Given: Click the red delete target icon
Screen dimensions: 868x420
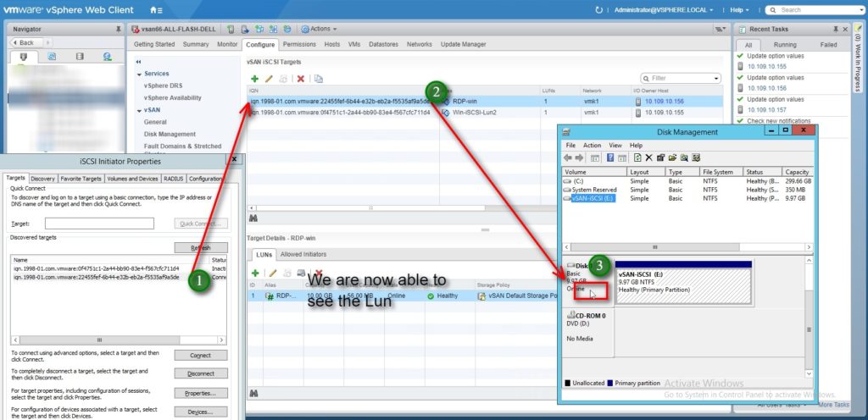Looking at the screenshot, I should [x=300, y=78].
